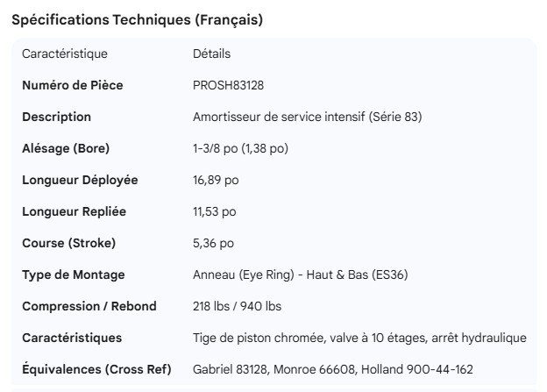Click the 'Course (Stroke)' label
The height and width of the screenshot is (392, 547).
[x=68, y=243]
